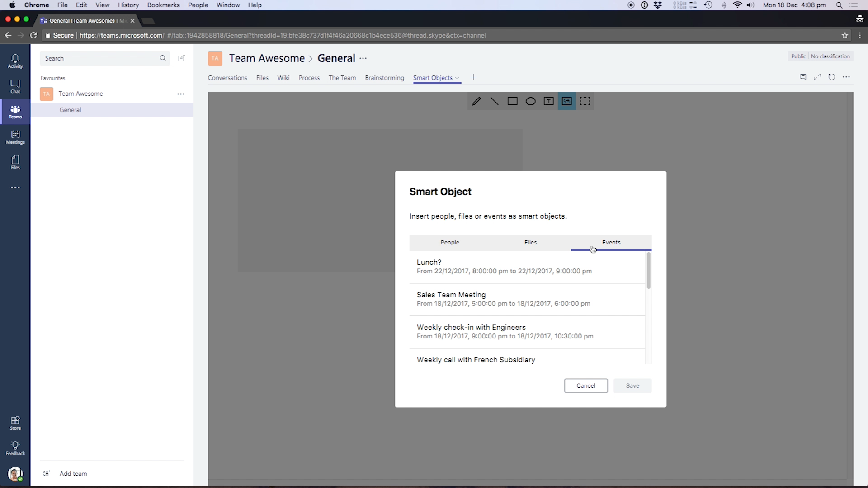Click the reload tab icon
868x488 pixels.
point(831,77)
